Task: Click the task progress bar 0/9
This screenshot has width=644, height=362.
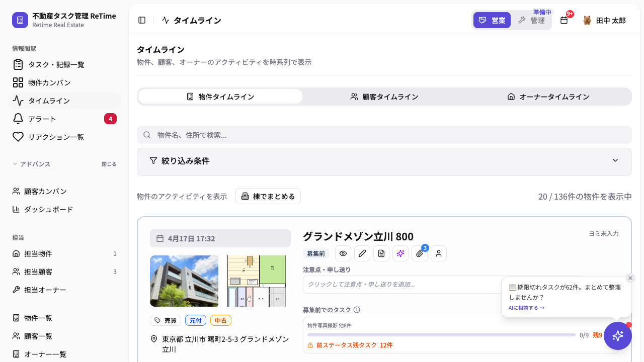Action: pyautogui.click(x=441, y=335)
